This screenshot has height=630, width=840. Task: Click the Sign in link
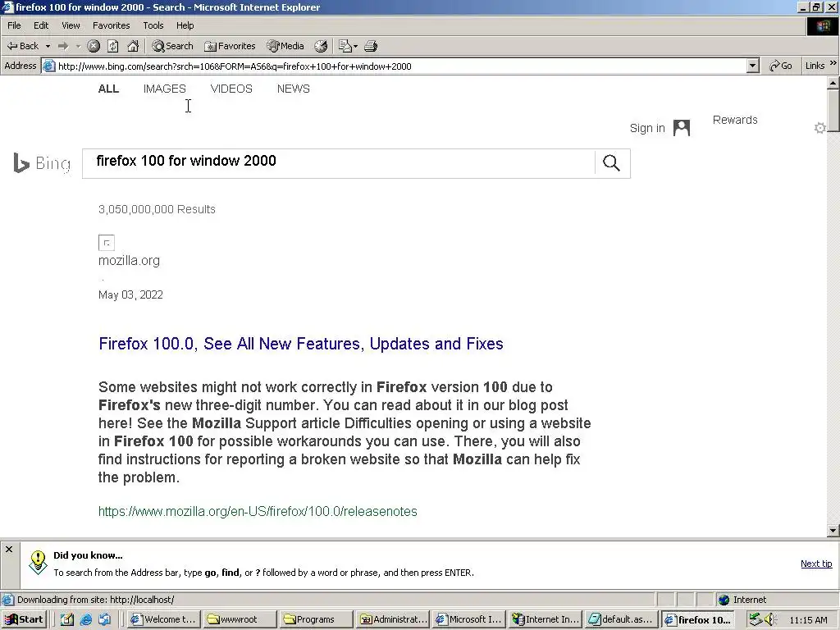pos(647,128)
